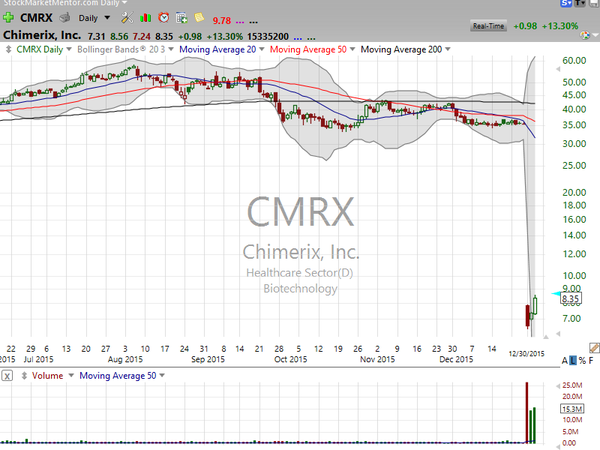Click the blue ellipsis after volume 15335200
The width and height of the screenshot is (600, 450).
[298, 38]
